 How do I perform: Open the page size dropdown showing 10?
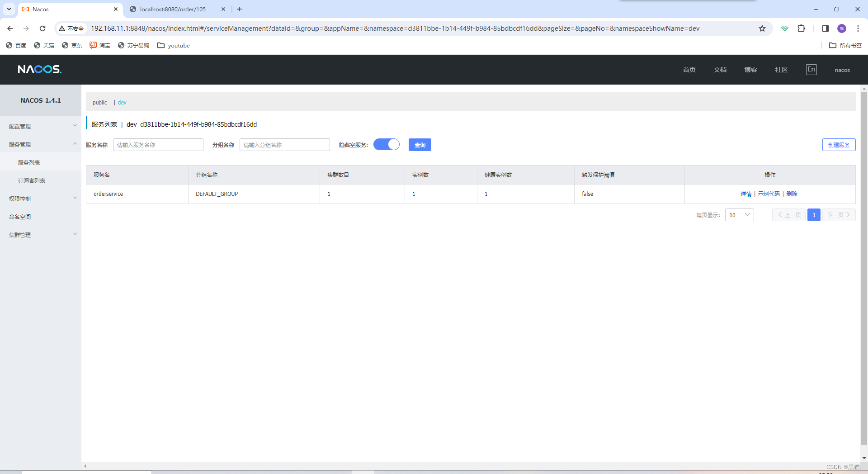coord(739,215)
